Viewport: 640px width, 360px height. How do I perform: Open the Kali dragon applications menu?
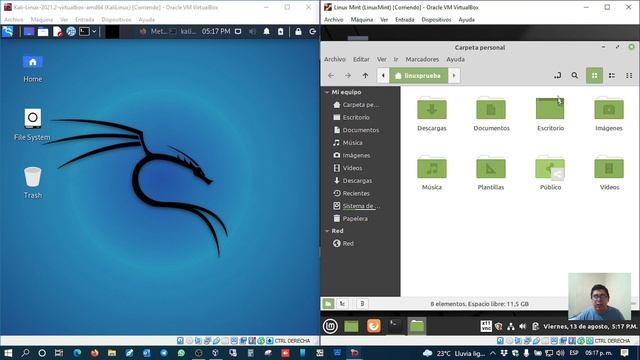click(x=8, y=31)
